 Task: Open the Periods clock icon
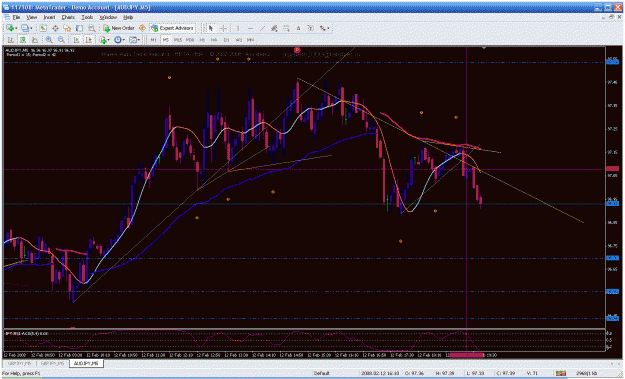point(118,40)
